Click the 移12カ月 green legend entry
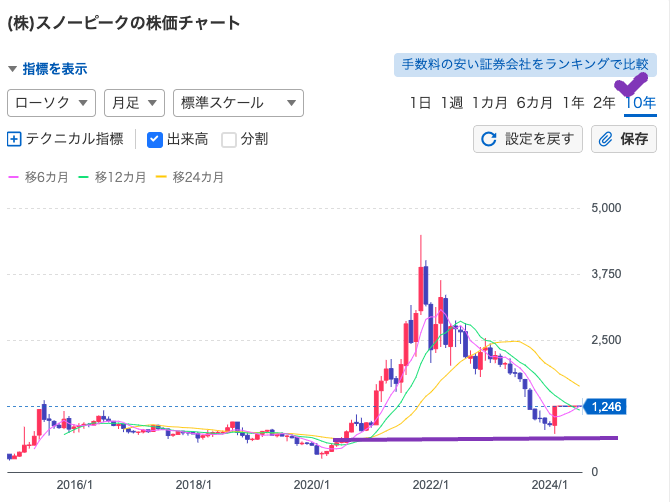Viewport: 670px width, 502px height. coord(112,177)
